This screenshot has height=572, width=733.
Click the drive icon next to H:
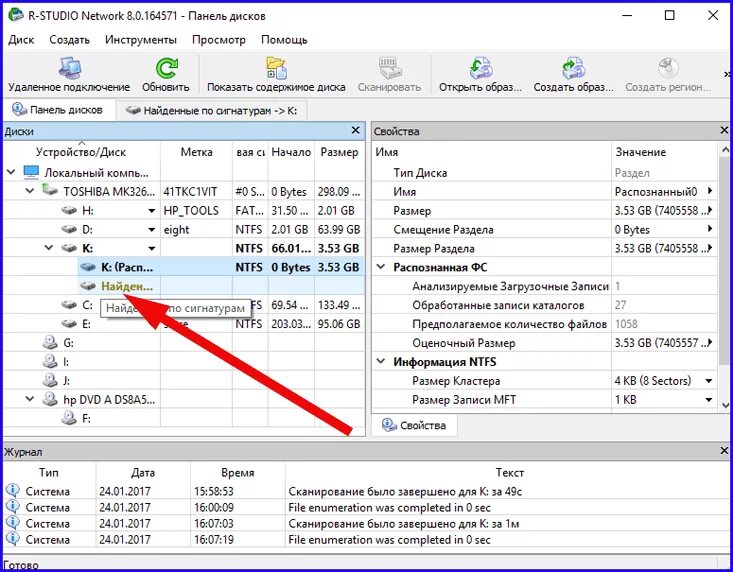69,211
